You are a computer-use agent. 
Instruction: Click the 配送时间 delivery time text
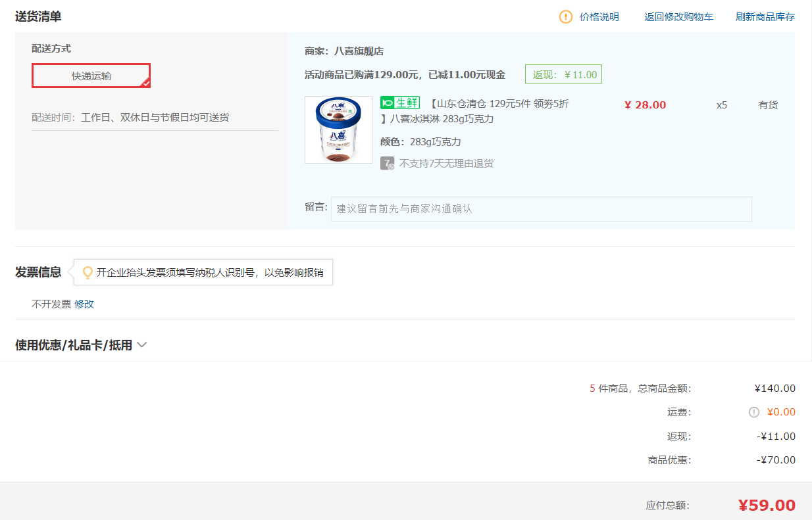pyautogui.click(x=130, y=118)
